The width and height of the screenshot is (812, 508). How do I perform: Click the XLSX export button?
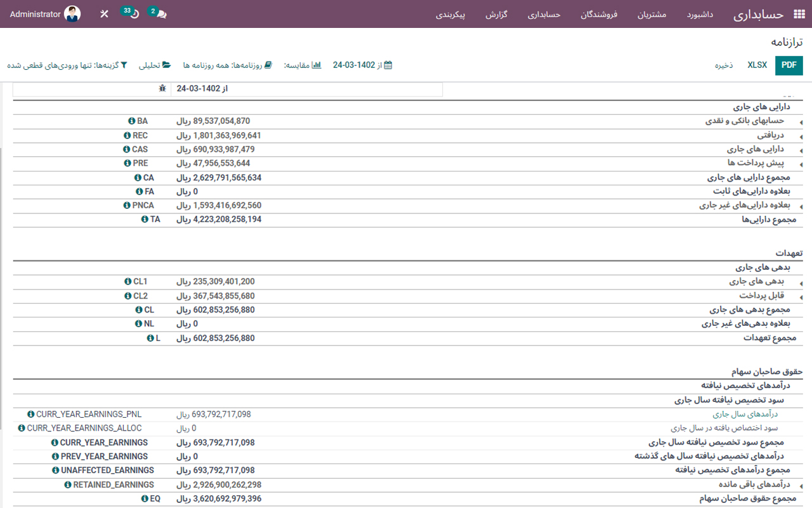[756, 65]
